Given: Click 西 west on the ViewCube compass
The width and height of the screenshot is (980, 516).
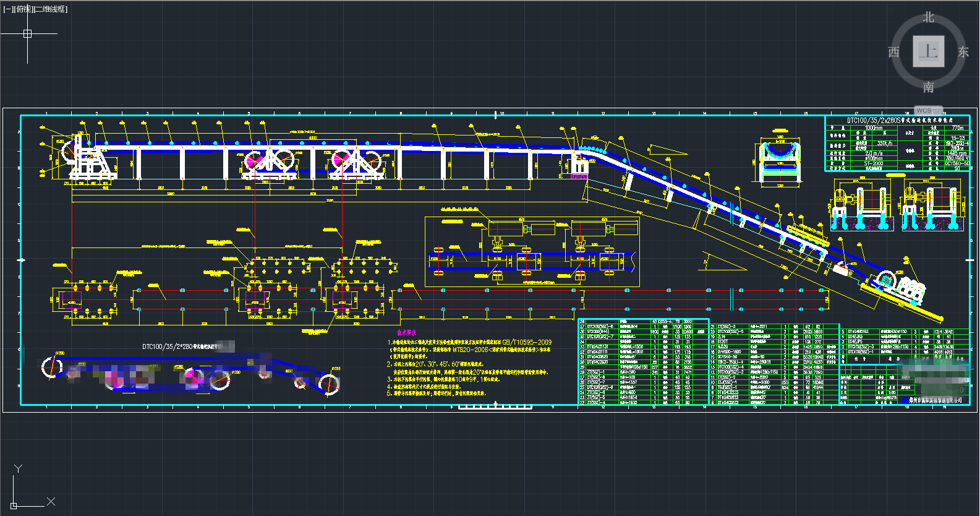Looking at the screenshot, I should point(893,52).
